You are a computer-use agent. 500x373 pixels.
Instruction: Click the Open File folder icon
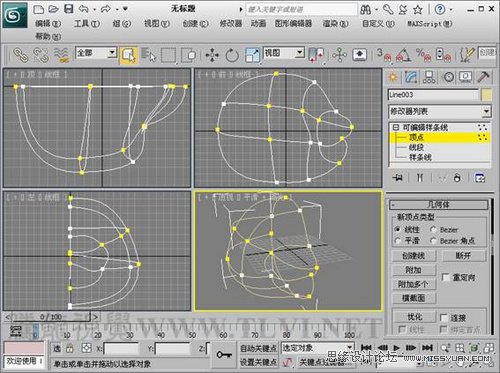tap(53, 9)
